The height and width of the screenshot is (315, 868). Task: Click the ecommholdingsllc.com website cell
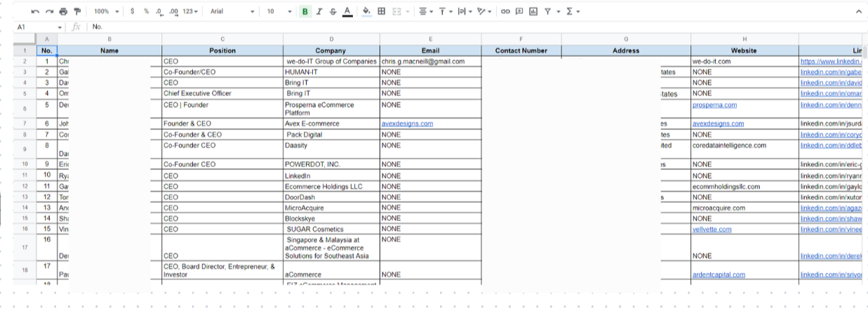coord(744,187)
